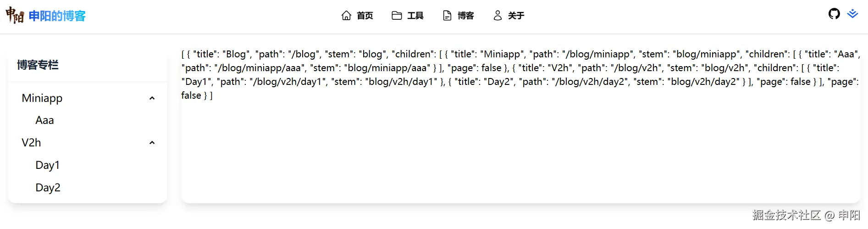Open the 关于 page link
868x229 pixels.
point(516,16)
